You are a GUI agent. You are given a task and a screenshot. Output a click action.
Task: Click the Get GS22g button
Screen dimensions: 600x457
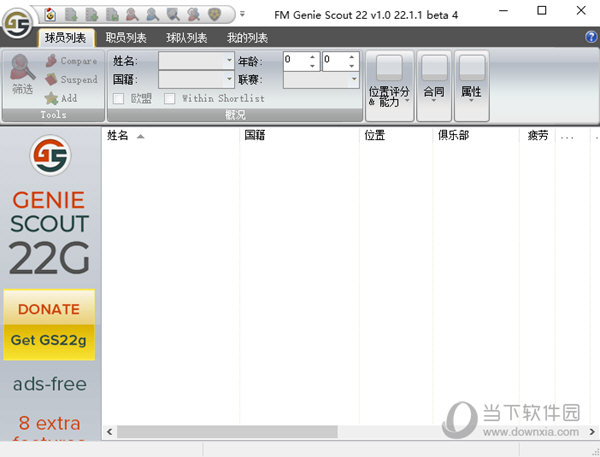coord(49,341)
